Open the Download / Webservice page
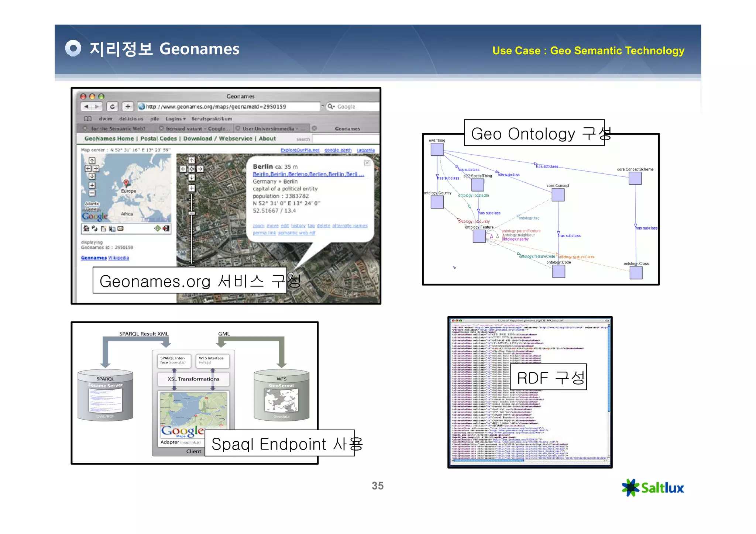 [x=218, y=138]
